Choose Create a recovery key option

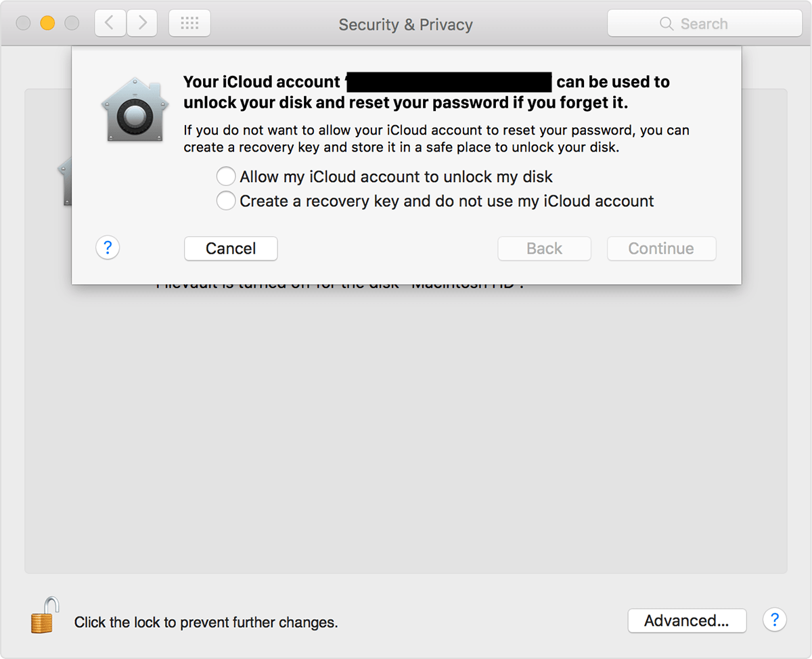tap(226, 201)
